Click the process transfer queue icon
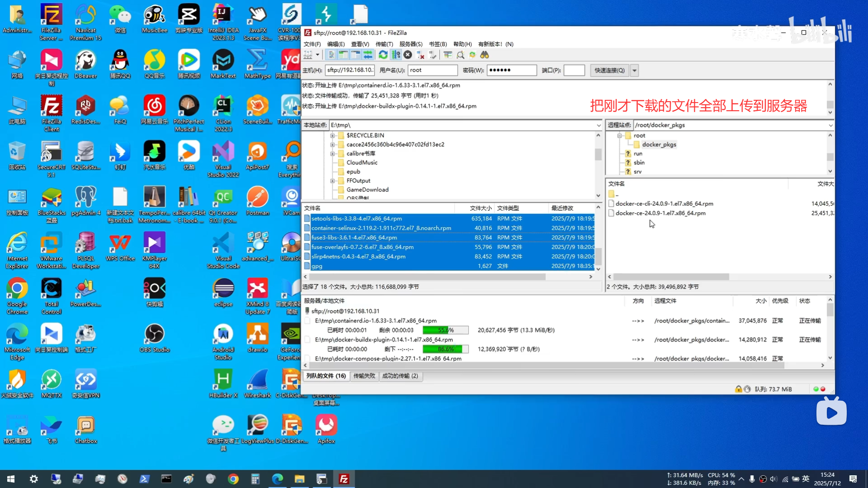868x488 pixels. [396, 55]
